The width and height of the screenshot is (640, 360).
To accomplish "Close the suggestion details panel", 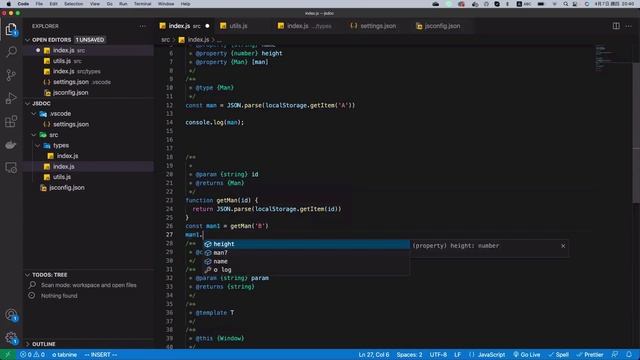I will coord(563,246).
